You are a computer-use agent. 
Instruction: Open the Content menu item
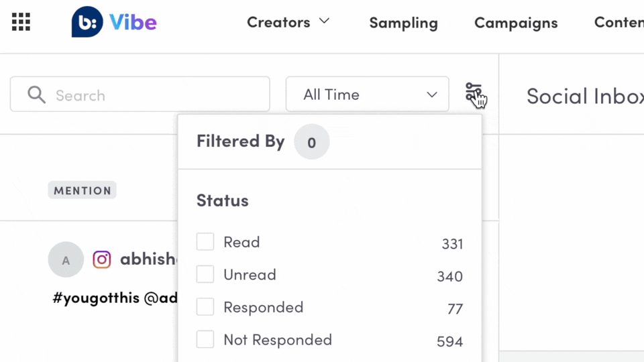(619, 22)
